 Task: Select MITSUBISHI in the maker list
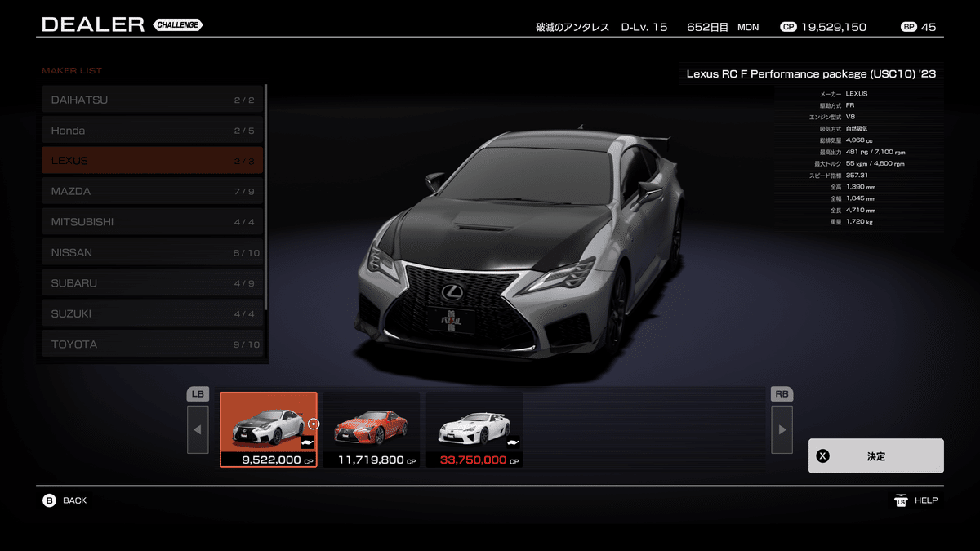(x=153, y=222)
